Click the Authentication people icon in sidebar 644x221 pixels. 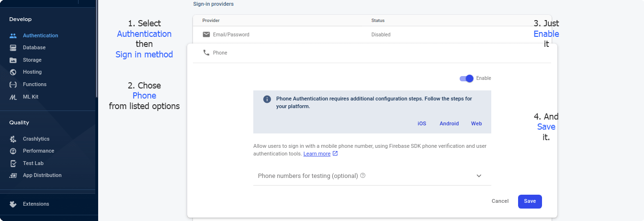tap(13, 35)
